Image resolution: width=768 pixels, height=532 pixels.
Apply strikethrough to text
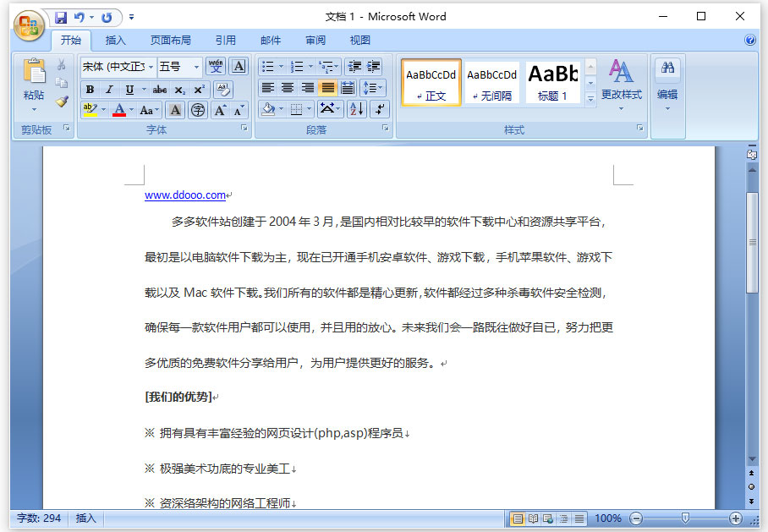158,89
